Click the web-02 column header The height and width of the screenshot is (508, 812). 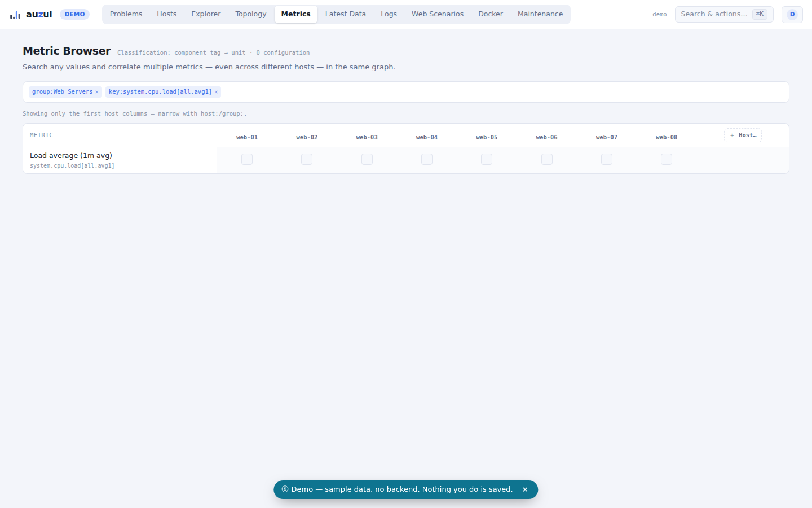pyautogui.click(x=307, y=137)
